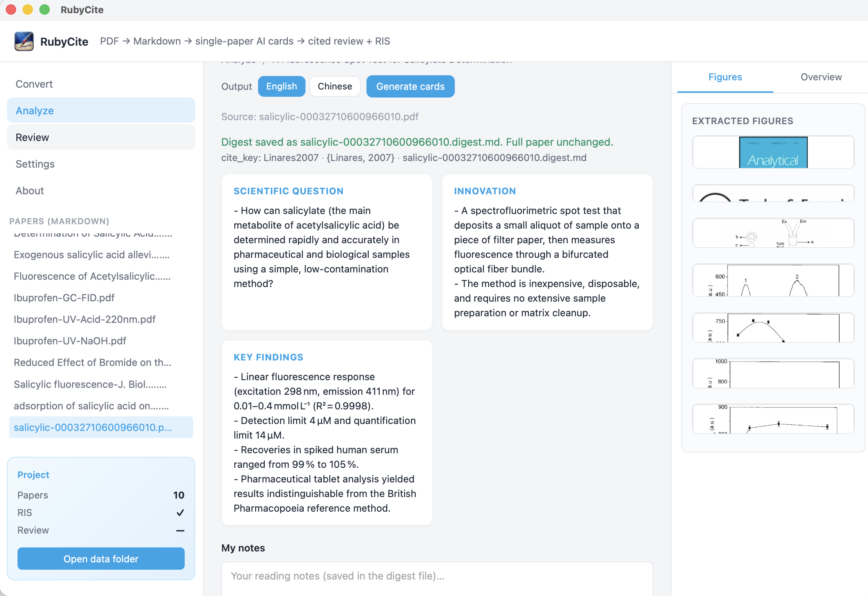Screen dimensions: 868x596
Task: Open the Fluorescence of Acetylsalicylic paper
Action: coord(101,276)
